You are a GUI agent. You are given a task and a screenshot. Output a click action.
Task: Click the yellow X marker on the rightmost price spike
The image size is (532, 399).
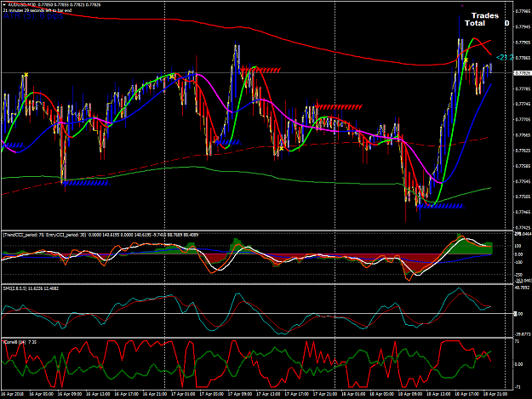coord(466,60)
